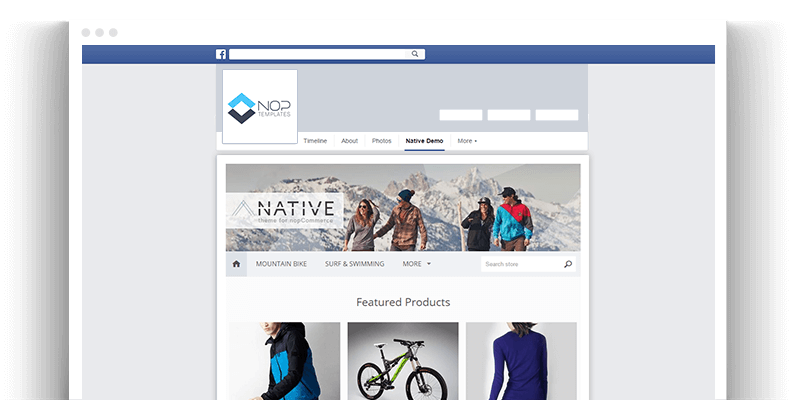
Task: Click the Search store input field
Action: [x=521, y=264]
